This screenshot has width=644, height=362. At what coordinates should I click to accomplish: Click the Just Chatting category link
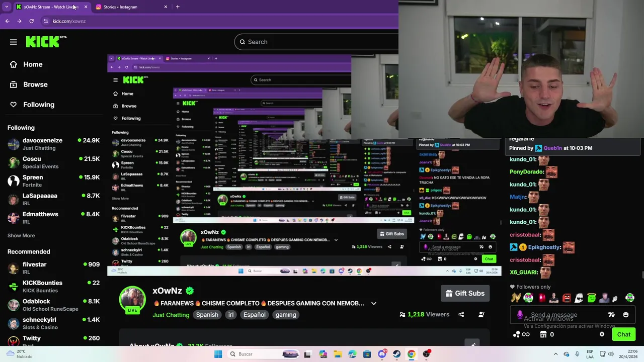coord(171,315)
